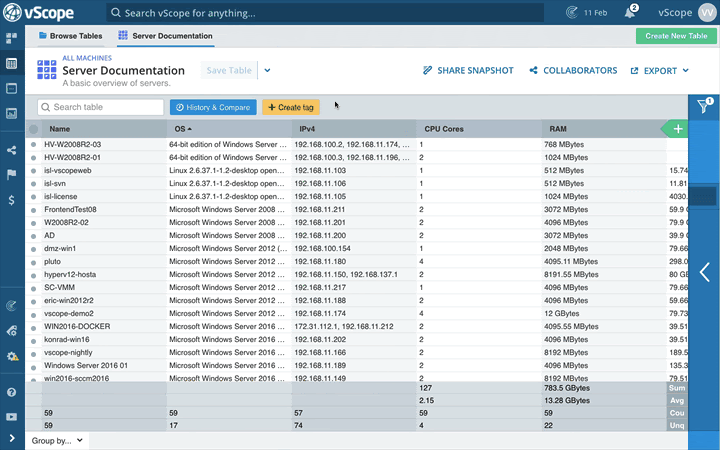Click the vScope username text

coord(675,12)
